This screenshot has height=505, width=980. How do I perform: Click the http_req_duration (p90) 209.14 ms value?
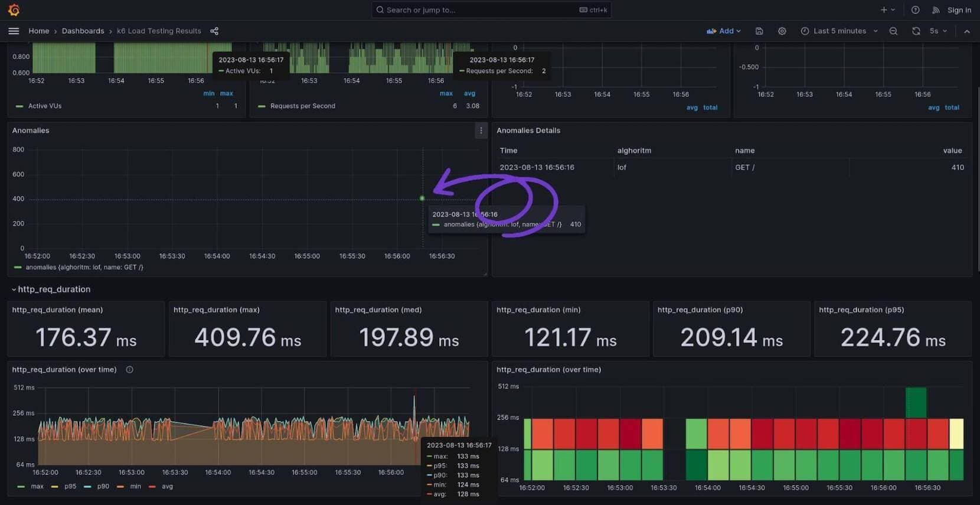pos(731,337)
